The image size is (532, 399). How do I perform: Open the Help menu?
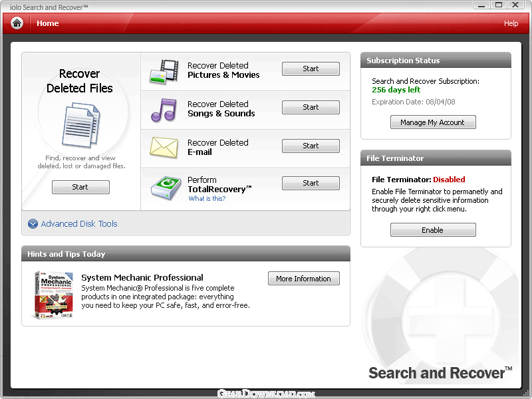coord(511,23)
